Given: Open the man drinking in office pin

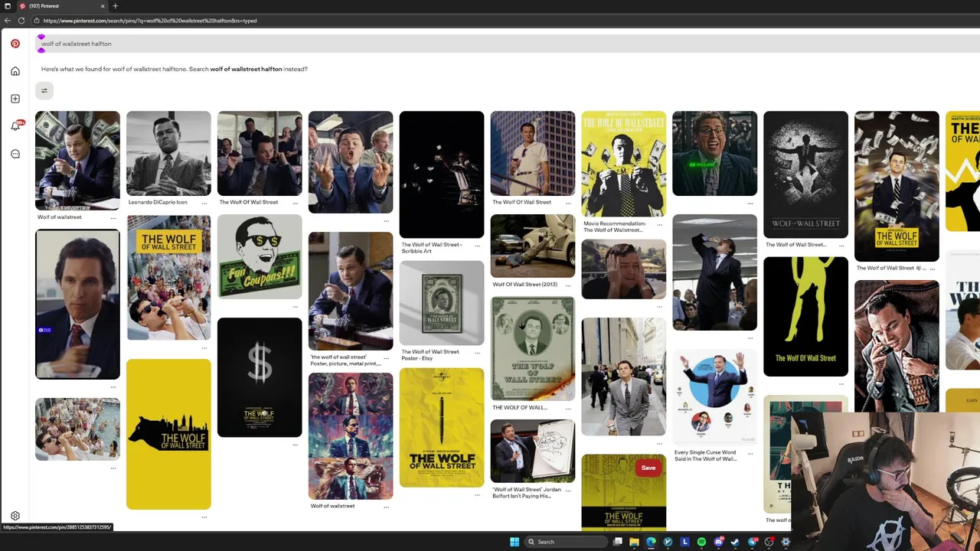Looking at the screenshot, I should click(x=715, y=272).
